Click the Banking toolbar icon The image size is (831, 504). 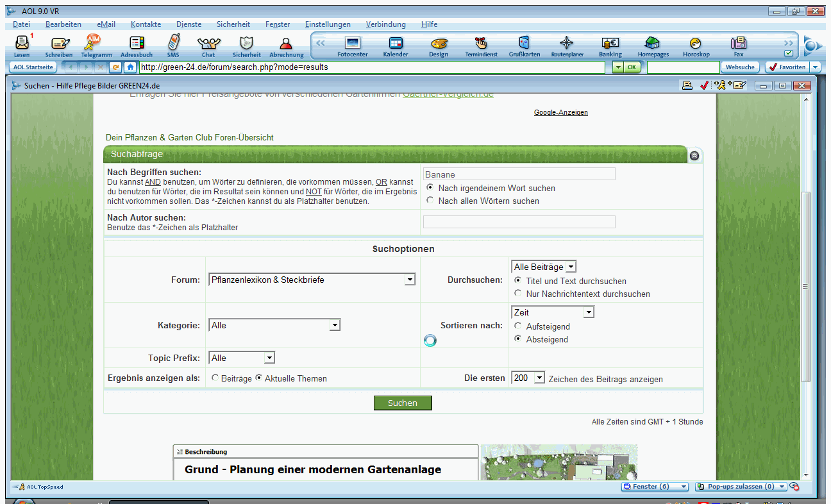click(610, 44)
